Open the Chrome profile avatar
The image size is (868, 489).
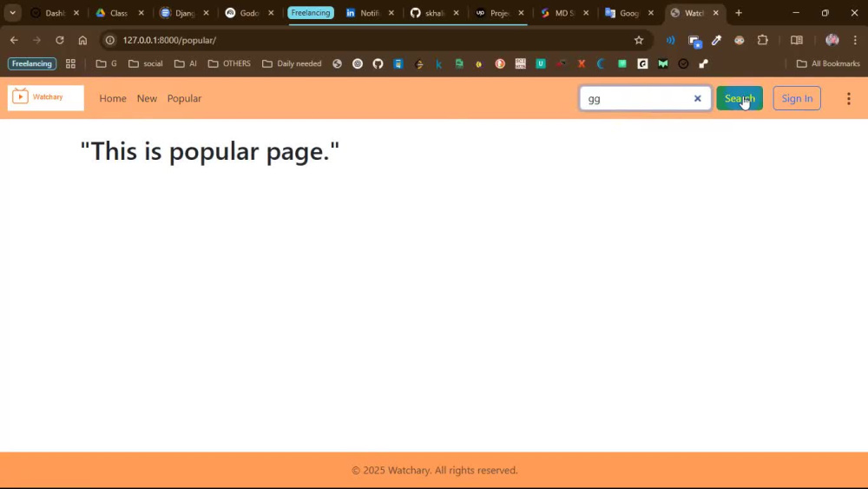(832, 40)
